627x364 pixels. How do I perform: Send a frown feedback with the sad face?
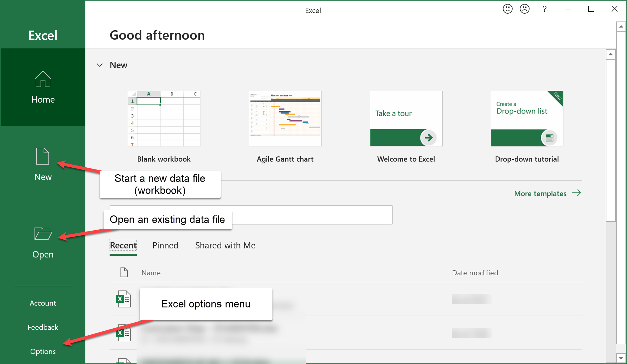coord(524,9)
